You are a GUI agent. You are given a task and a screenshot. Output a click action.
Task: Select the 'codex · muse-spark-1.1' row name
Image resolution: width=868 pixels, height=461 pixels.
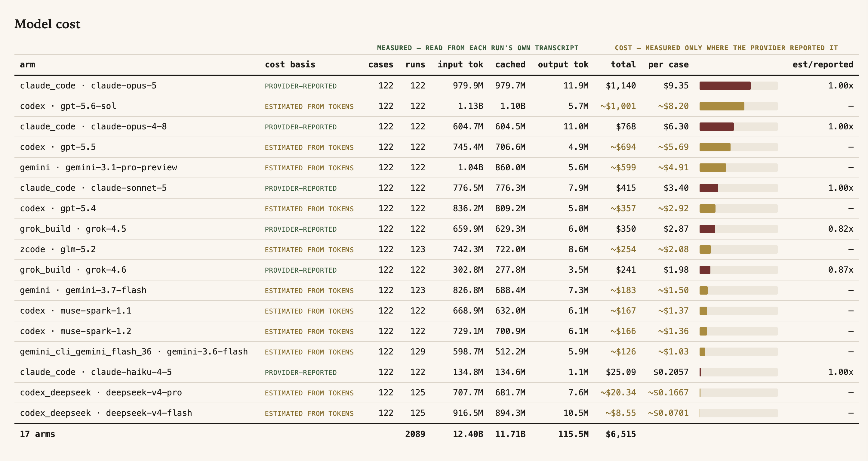pyautogui.click(x=75, y=311)
